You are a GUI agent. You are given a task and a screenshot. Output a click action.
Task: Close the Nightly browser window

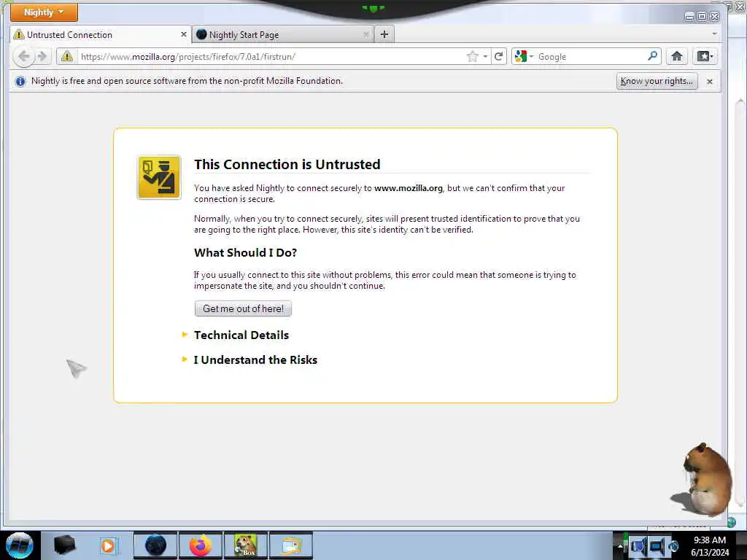(x=715, y=17)
